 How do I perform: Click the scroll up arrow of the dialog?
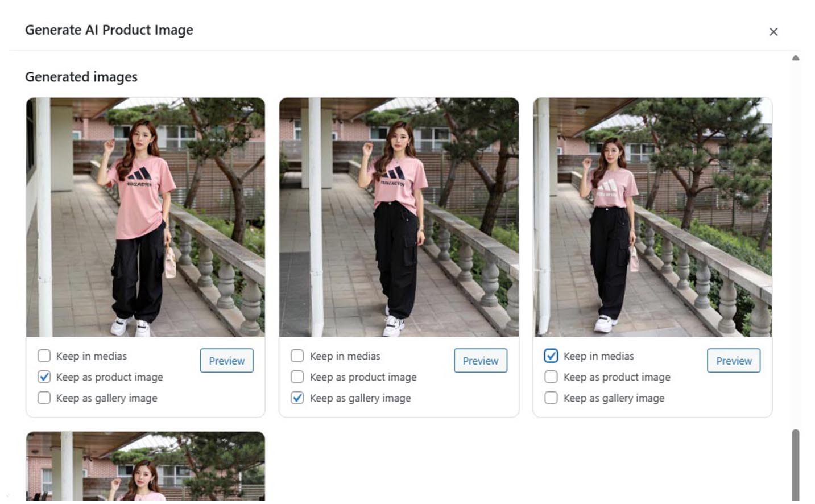click(795, 57)
